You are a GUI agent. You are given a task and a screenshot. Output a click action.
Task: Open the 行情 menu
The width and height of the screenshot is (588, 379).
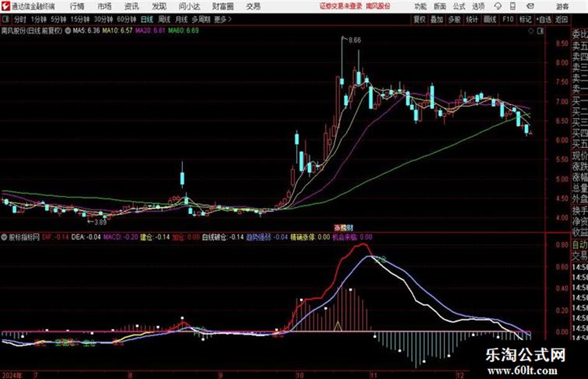point(77,6)
